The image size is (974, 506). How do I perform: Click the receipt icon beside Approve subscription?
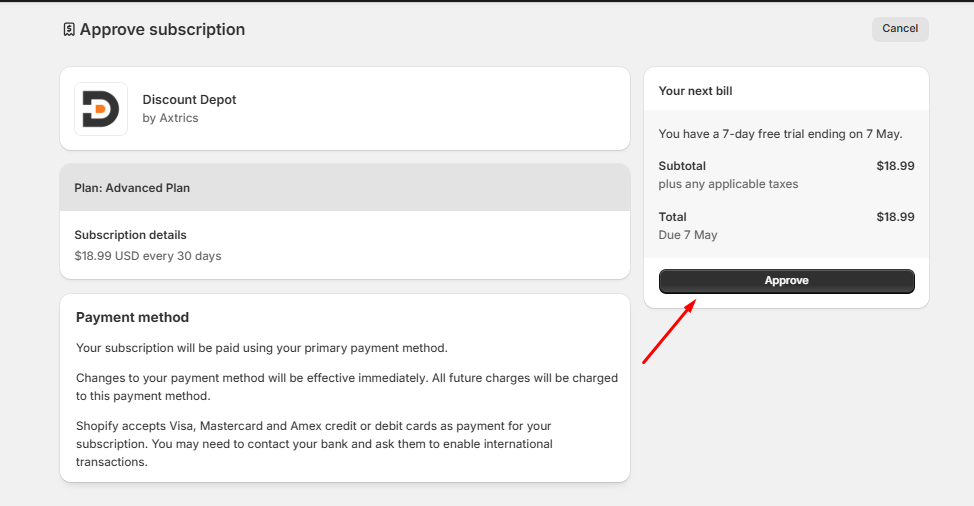click(69, 29)
